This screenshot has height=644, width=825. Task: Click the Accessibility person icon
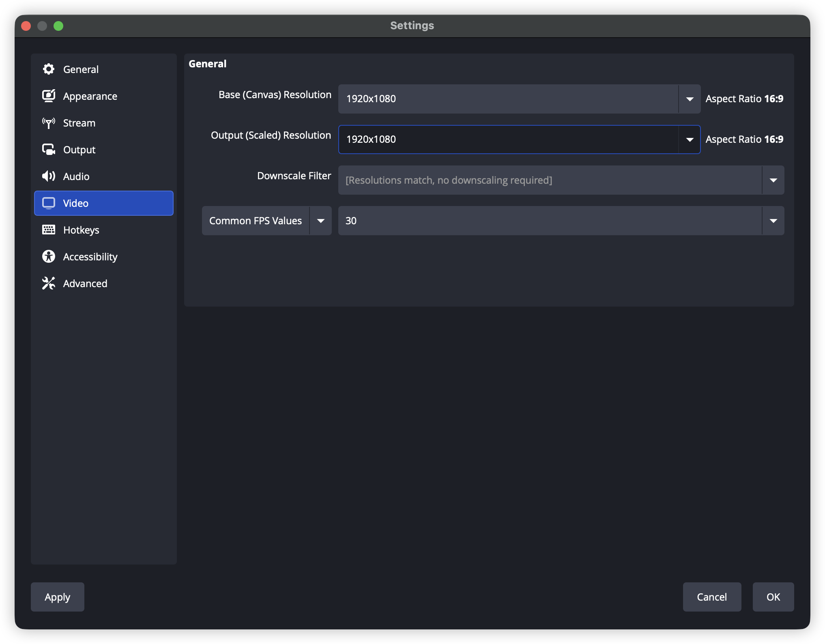click(x=49, y=257)
